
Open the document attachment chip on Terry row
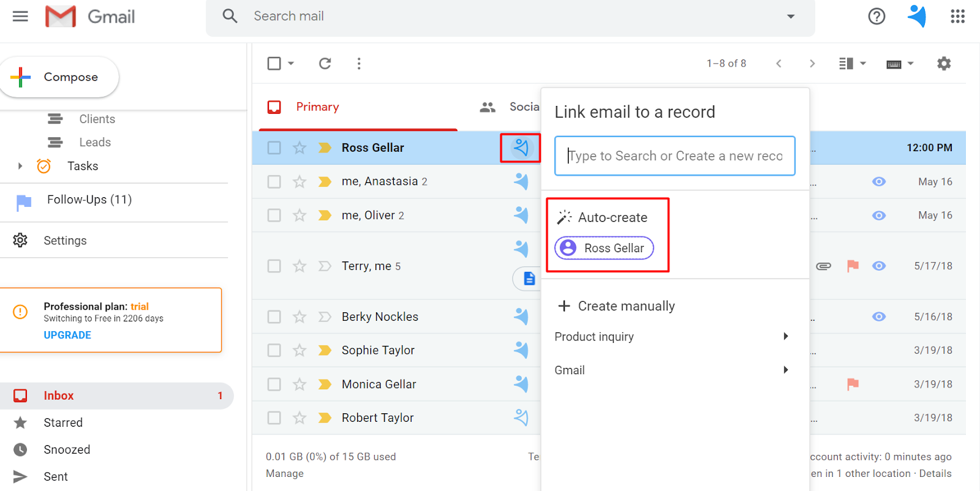coord(527,279)
